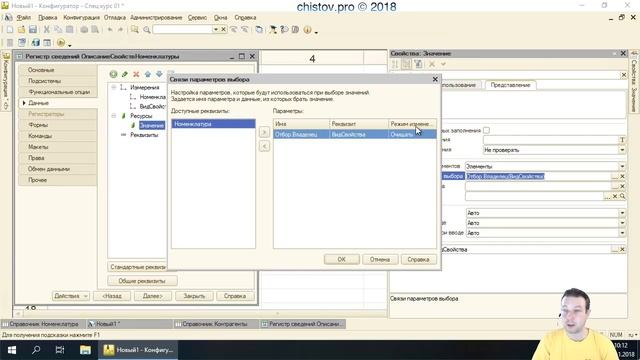Open Task View on the taskbar
This screenshot has width=640, height=360.
tap(60, 350)
